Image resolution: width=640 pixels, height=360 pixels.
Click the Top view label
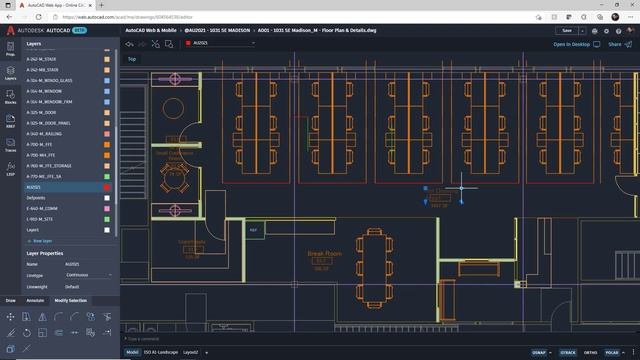click(132, 59)
